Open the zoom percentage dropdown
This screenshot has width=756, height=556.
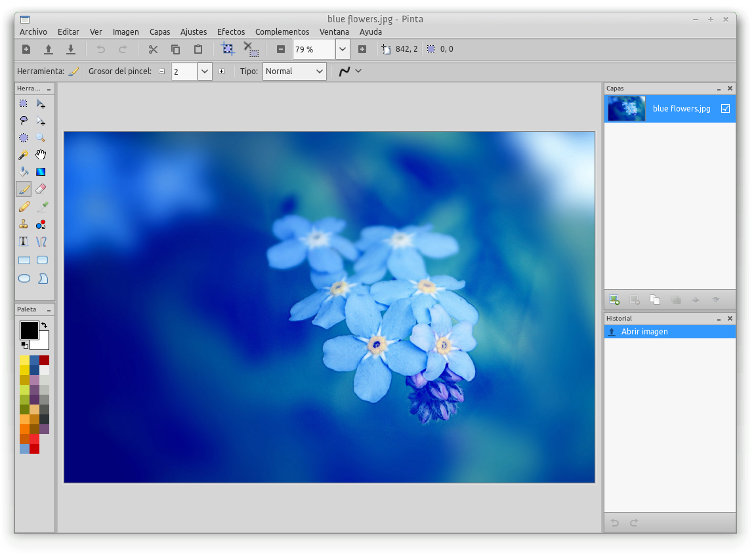343,49
